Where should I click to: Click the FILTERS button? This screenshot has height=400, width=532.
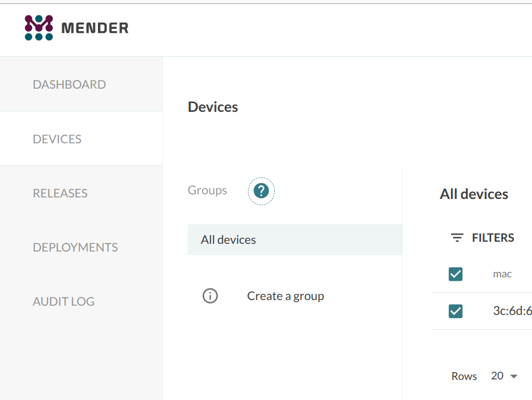tap(483, 238)
